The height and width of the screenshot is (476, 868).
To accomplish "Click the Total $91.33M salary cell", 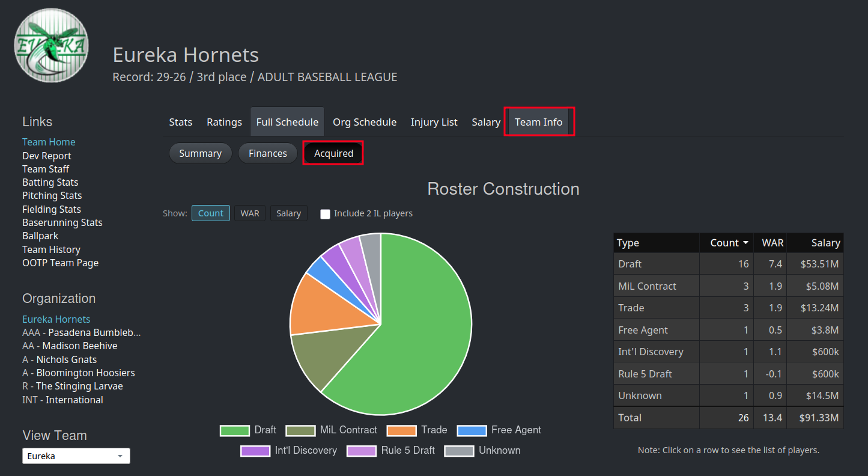I will pyautogui.click(x=815, y=418).
